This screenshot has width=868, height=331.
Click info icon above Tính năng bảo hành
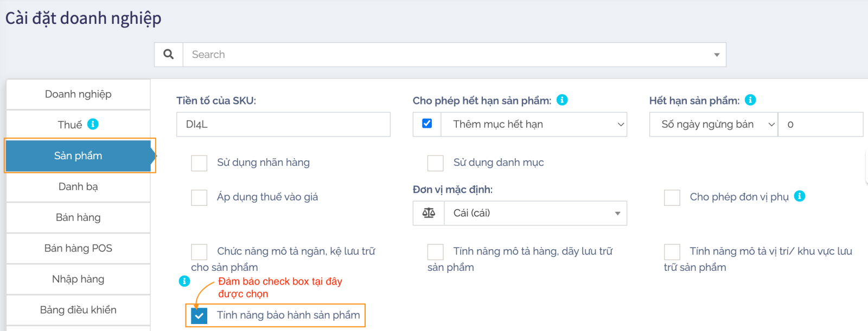click(184, 281)
